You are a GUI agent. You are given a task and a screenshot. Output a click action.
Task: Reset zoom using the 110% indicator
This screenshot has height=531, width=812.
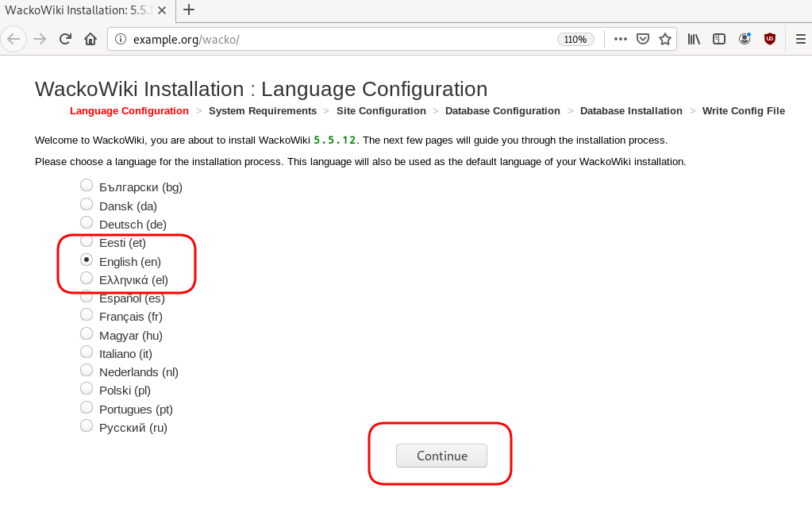point(575,39)
